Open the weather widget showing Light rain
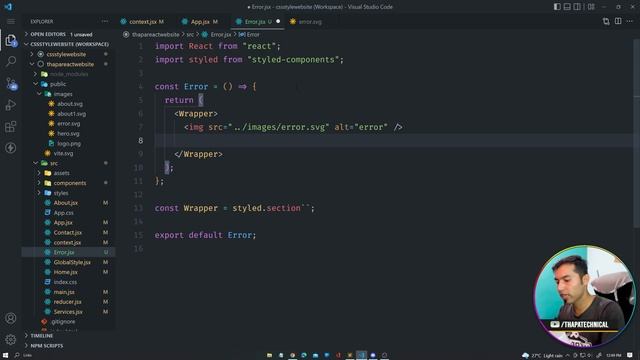 click(x=543, y=356)
